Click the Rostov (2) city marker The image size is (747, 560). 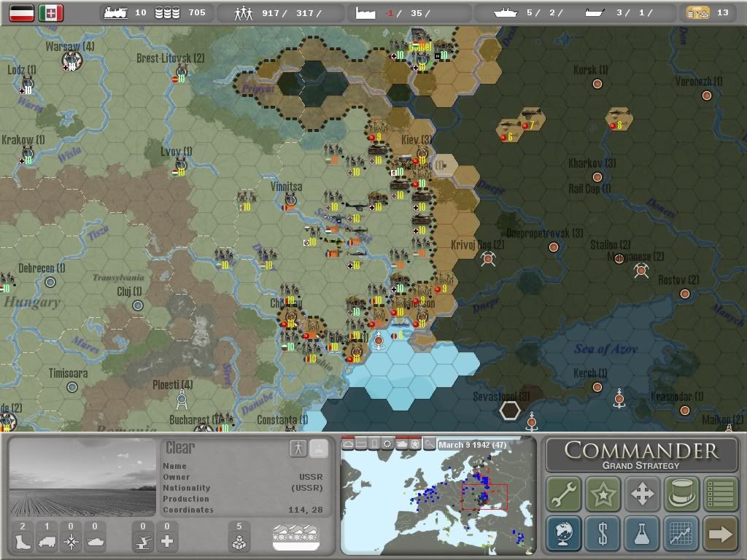tap(684, 294)
